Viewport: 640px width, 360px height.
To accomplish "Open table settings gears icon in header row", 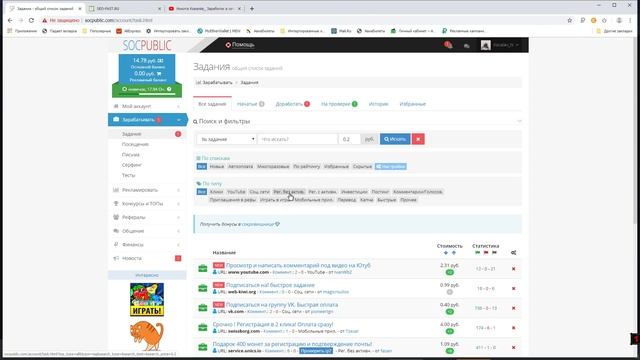I will 513,253.
